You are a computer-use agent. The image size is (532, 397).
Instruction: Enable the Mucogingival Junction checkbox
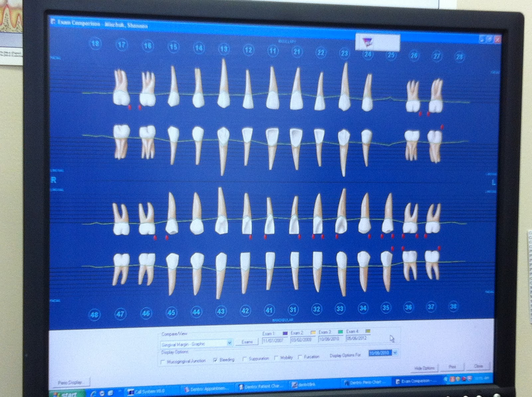point(163,362)
